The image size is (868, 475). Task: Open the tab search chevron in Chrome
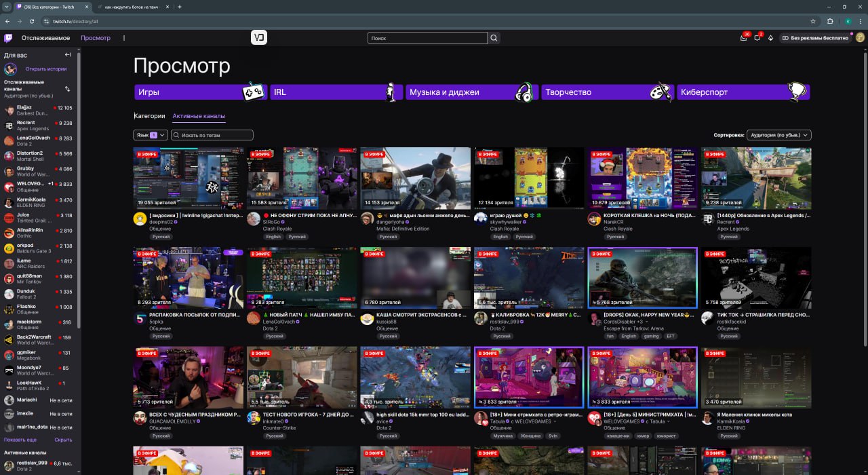[7, 7]
